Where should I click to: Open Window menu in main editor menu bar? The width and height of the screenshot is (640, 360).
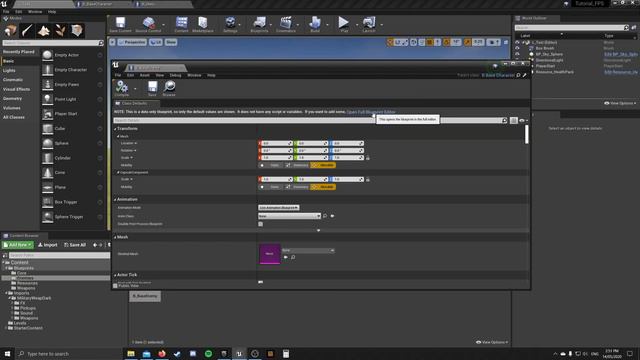[x=35, y=11]
